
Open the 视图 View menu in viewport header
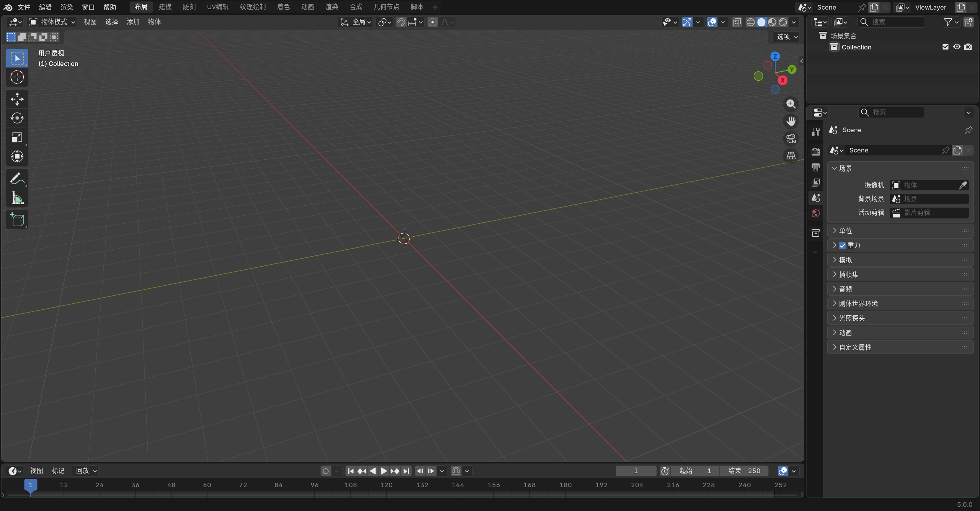[90, 22]
